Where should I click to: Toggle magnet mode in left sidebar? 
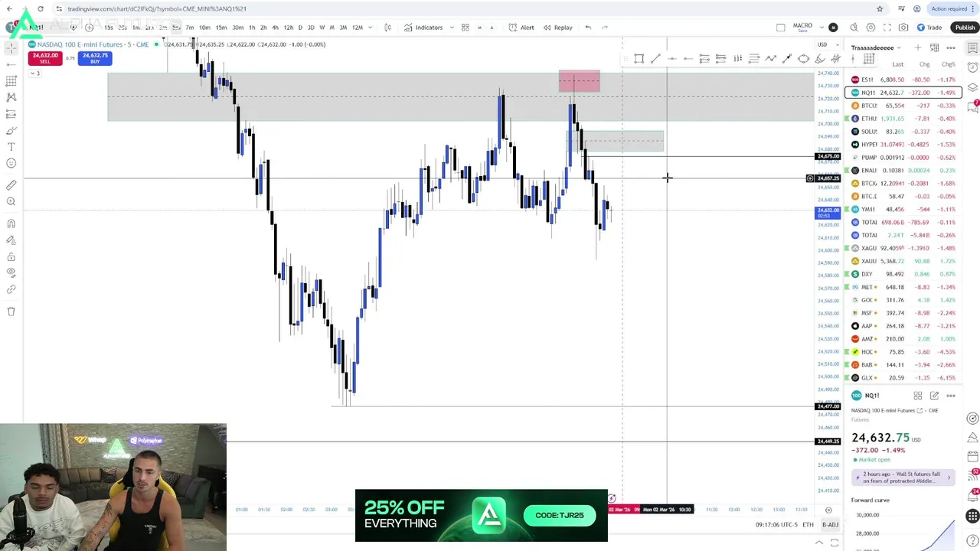tap(11, 223)
